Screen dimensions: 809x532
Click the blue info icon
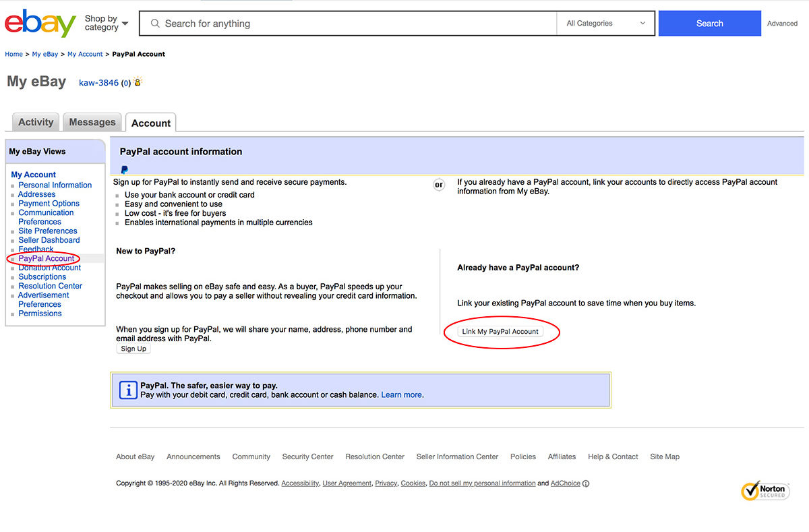click(x=128, y=390)
